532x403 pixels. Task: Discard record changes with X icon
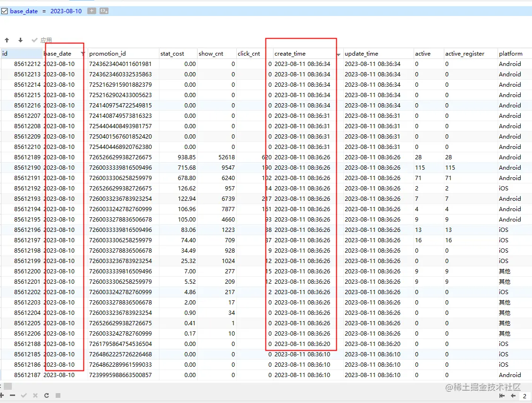(x=35, y=395)
